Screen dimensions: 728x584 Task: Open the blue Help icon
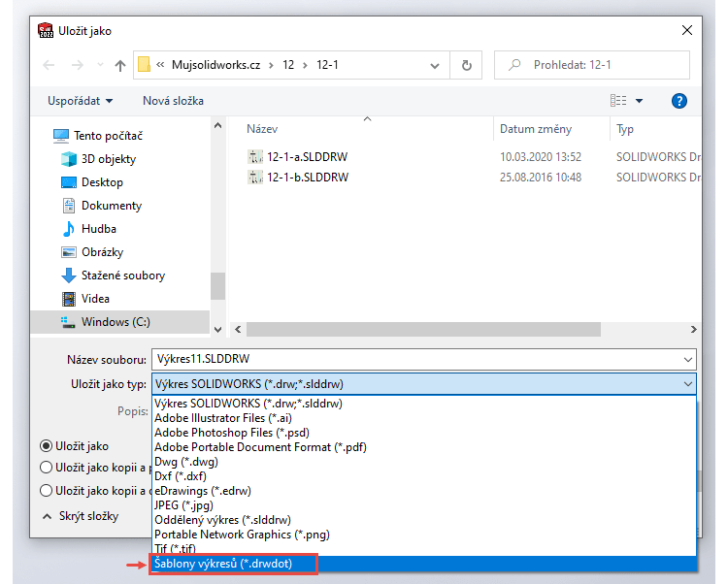click(678, 101)
